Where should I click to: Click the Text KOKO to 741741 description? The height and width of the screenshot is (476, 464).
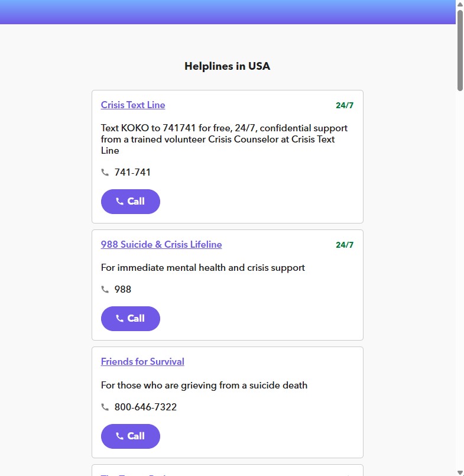click(224, 140)
